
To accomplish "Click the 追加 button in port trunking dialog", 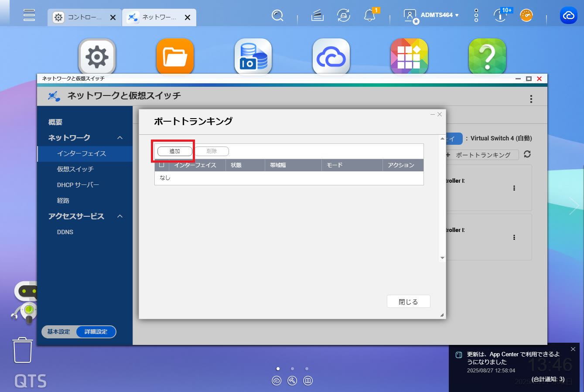I will (174, 151).
